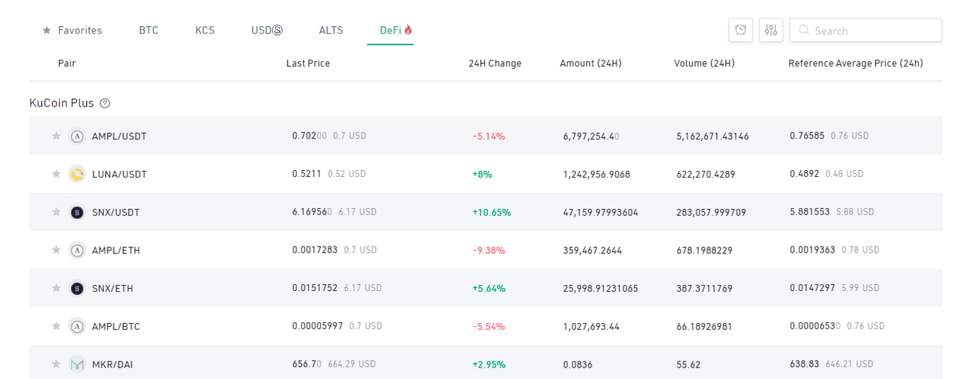
Task: Sort by the Amount (24H) column header
Action: tap(590, 64)
